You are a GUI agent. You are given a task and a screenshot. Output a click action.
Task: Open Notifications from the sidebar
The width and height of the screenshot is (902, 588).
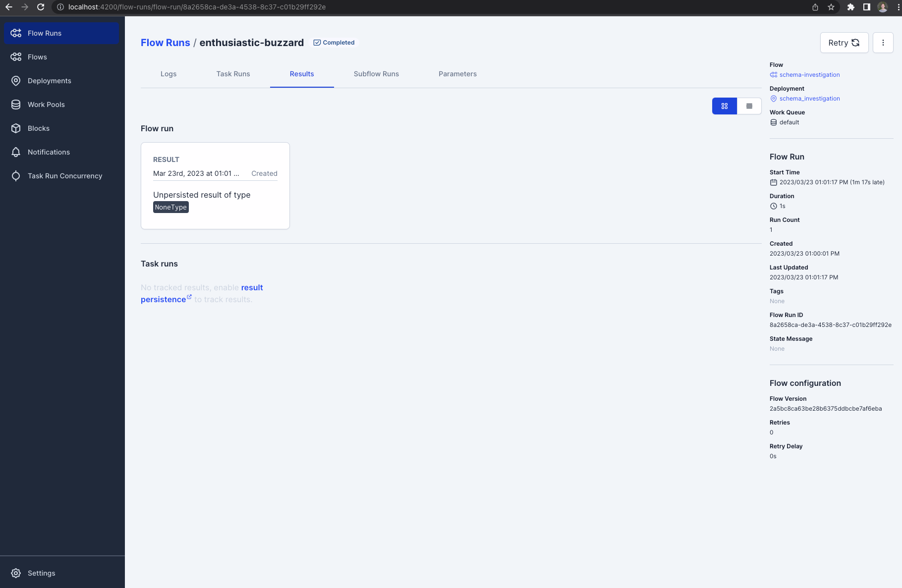tap(48, 152)
